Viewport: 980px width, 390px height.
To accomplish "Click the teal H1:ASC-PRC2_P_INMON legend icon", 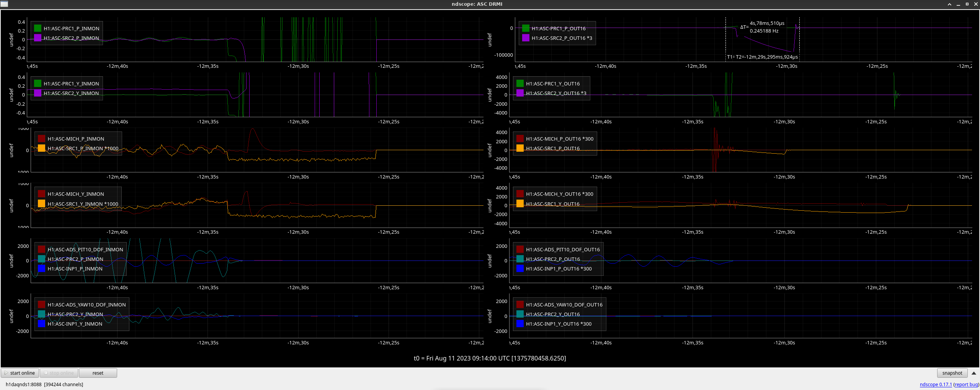I will pyautogui.click(x=41, y=259).
